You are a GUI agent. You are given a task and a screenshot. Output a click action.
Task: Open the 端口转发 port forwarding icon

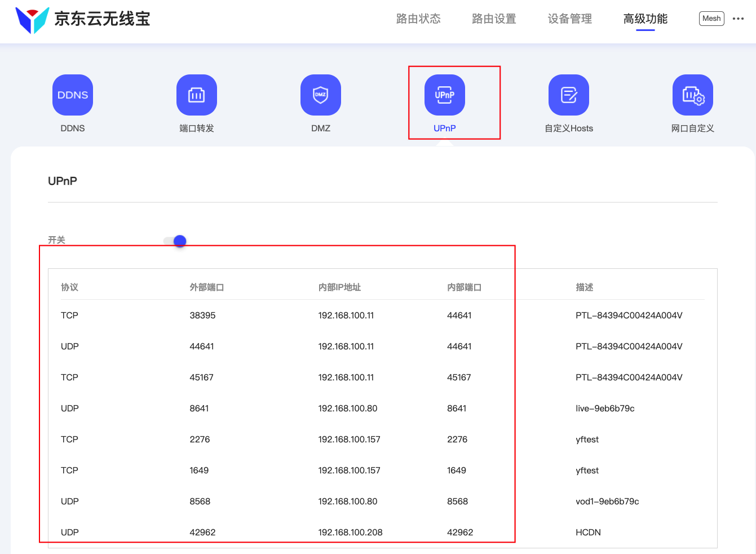(196, 95)
